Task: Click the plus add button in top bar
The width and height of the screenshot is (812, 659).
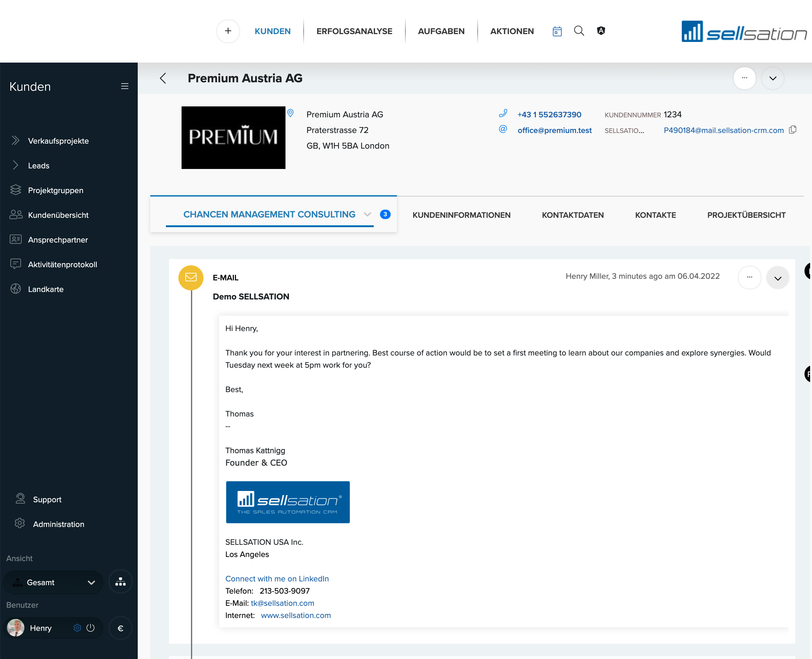Action: pos(228,31)
